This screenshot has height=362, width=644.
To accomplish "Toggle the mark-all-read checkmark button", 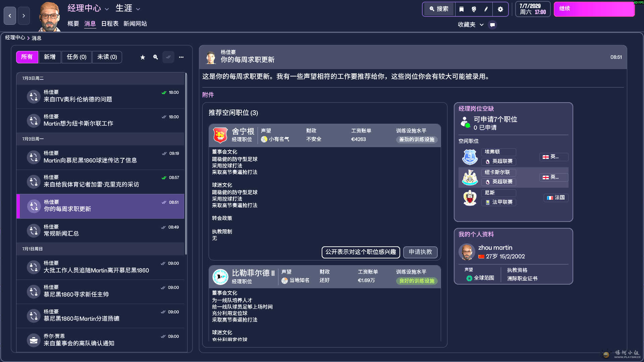I will 168,57.
